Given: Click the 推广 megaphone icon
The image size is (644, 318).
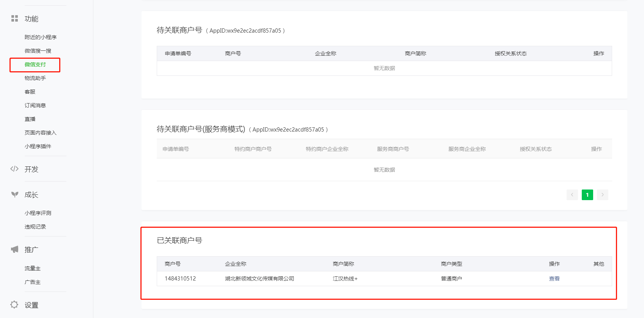Looking at the screenshot, I should point(14,249).
